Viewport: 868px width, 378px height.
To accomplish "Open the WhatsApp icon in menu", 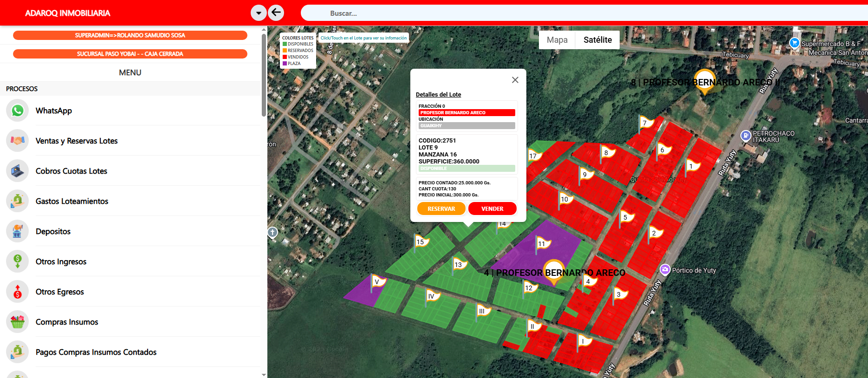I will 18,111.
